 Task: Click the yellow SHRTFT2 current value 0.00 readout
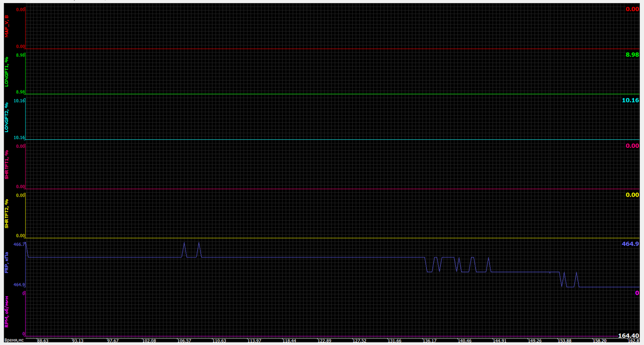pyautogui.click(x=632, y=195)
